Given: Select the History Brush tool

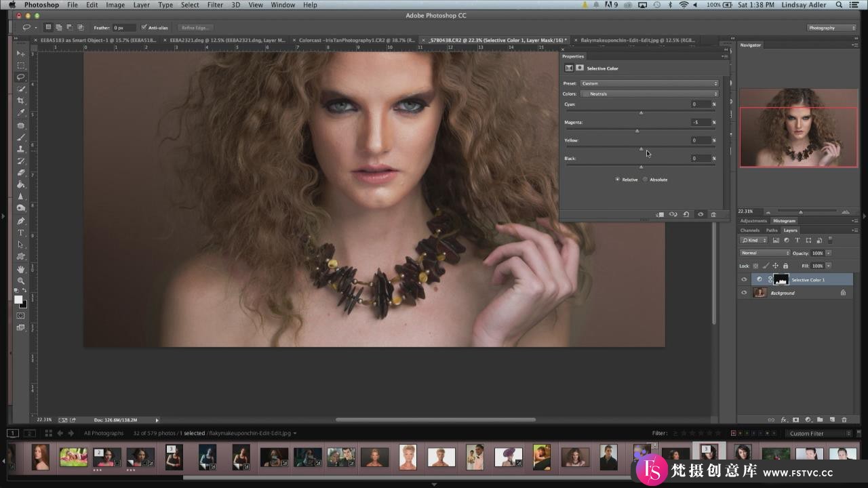Looking at the screenshot, I should [x=21, y=161].
